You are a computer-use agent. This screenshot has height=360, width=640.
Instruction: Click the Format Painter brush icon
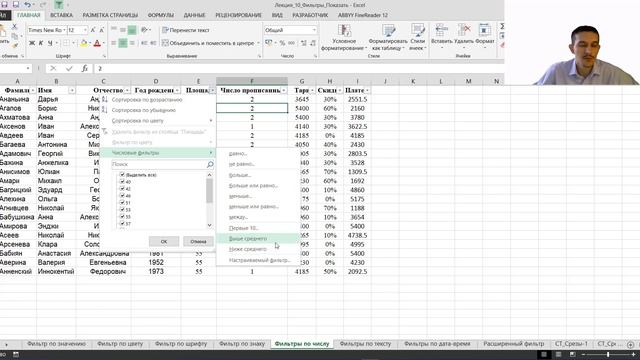(15, 45)
